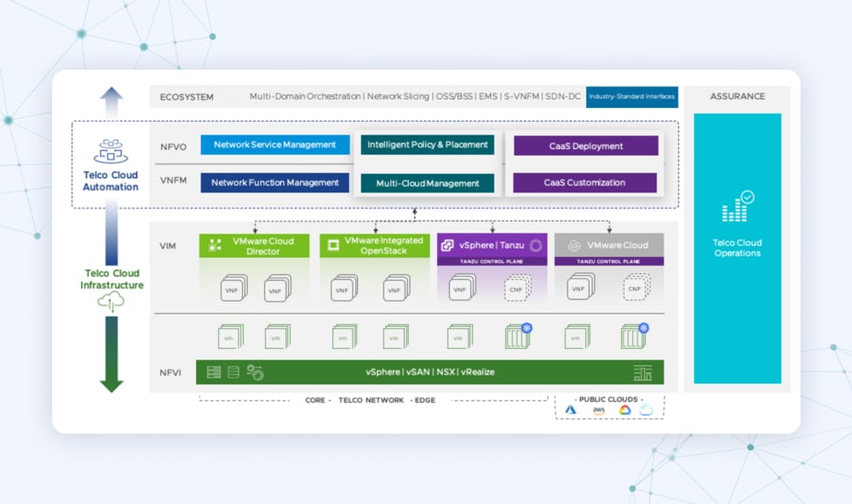Click the vSphere | Tanzu purple header
The height and width of the screenshot is (504, 852).
pos(492,245)
